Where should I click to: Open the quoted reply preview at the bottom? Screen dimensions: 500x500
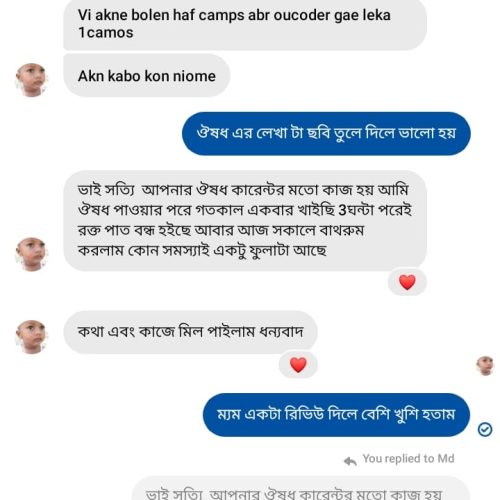(x=301, y=489)
